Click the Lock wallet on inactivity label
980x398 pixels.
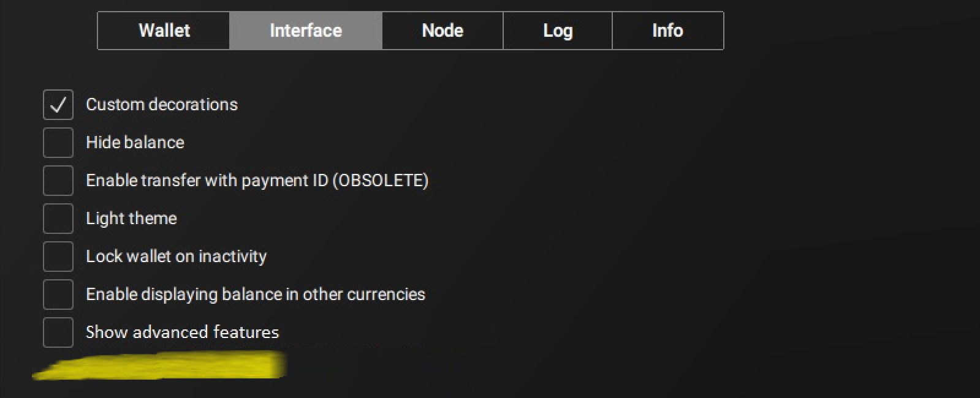(176, 257)
